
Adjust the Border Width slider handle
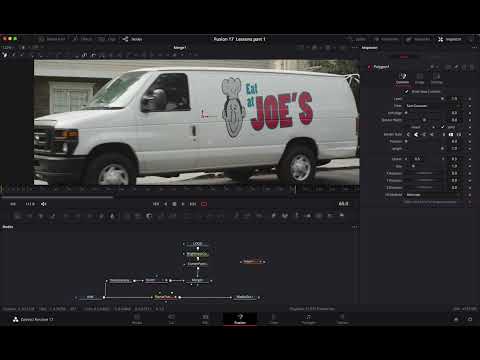pyautogui.click(x=424, y=120)
